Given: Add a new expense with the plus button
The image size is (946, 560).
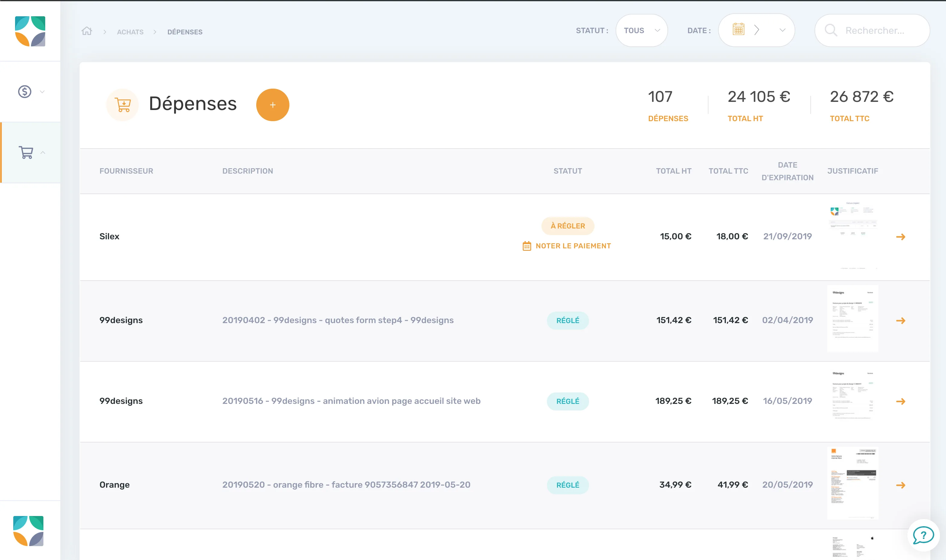Looking at the screenshot, I should coord(273,105).
